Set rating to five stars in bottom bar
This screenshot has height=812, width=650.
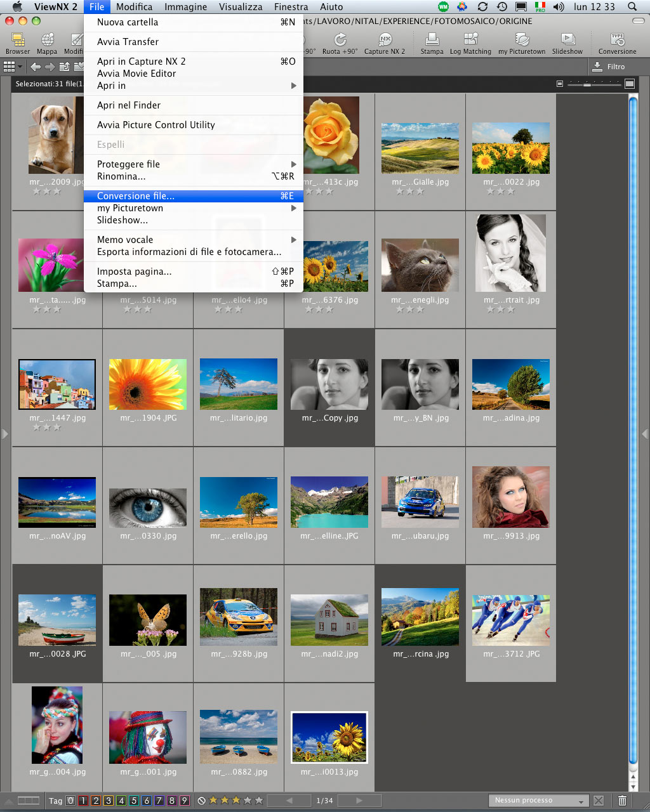pos(259,801)
